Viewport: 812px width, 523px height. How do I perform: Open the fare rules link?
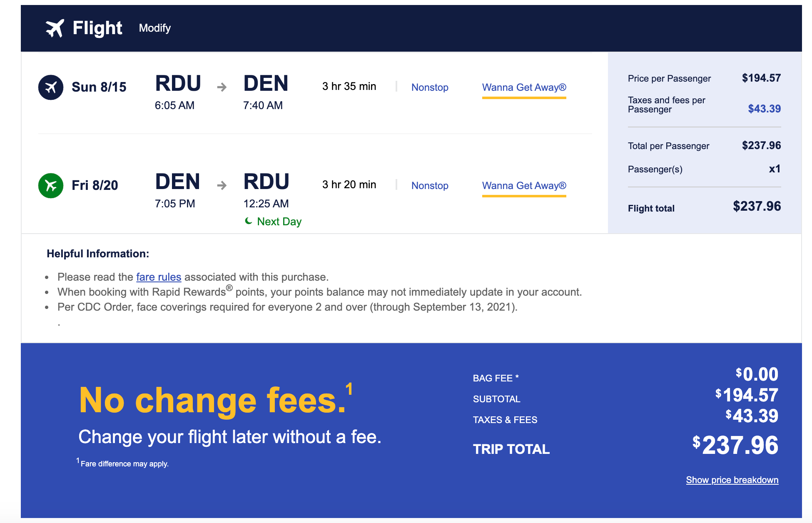pyautogui.click(x=159, y=277)
